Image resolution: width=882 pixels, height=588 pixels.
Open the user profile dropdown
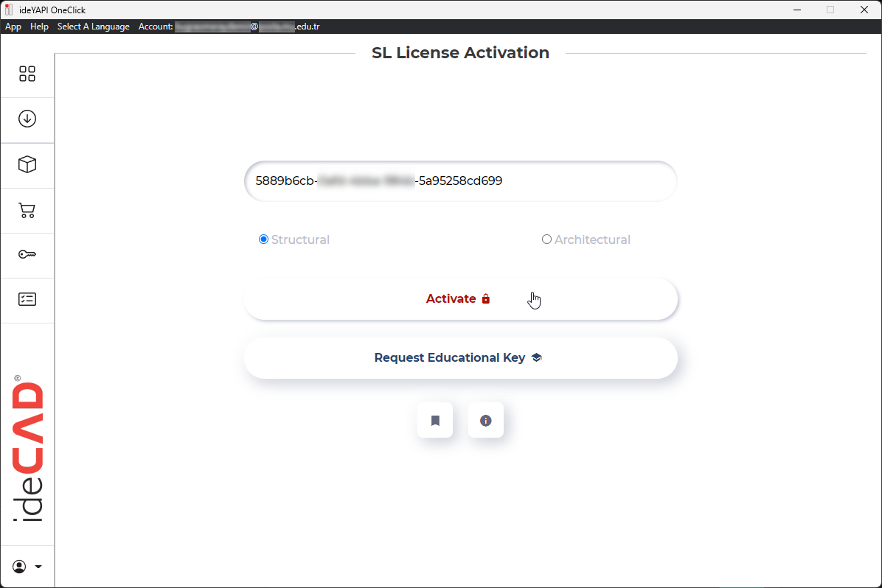[x=27, y=567]
